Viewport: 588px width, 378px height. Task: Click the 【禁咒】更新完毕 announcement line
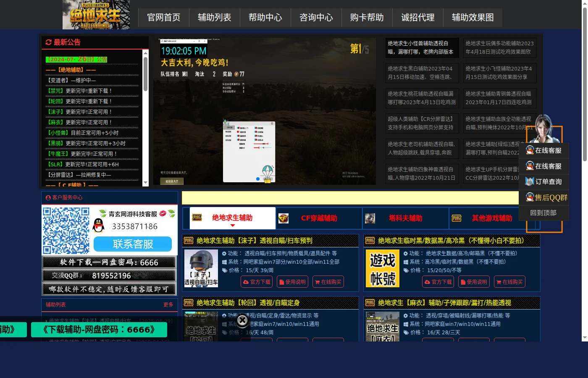[x=79, y=91]
